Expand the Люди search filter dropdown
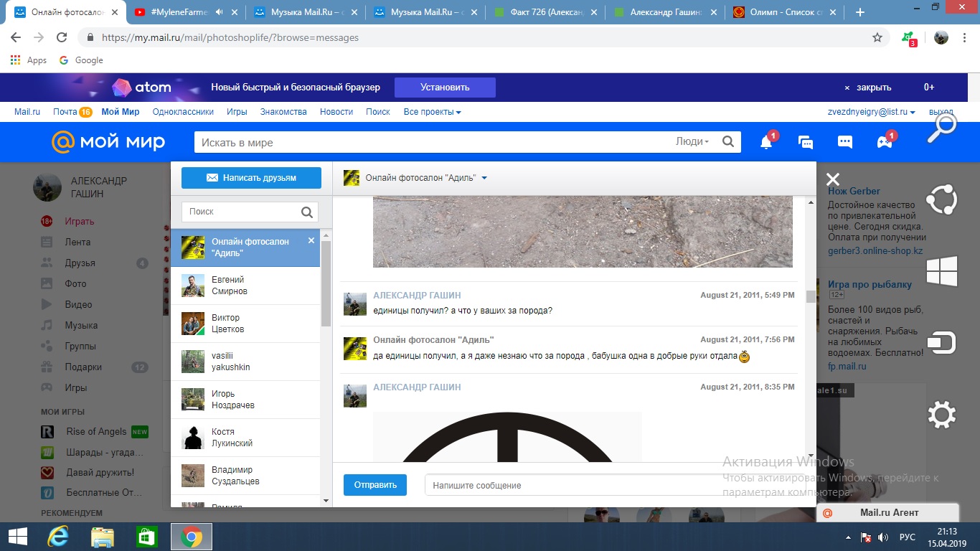Image resolution: width=980 pixels, height=551 pixels. tap(692, 142)
